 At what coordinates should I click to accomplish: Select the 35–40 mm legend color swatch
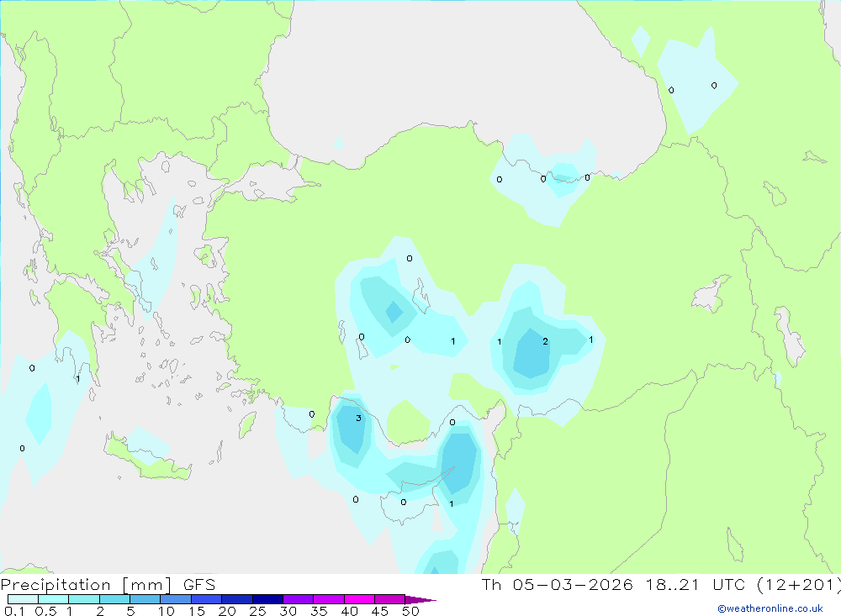(329, 599)
